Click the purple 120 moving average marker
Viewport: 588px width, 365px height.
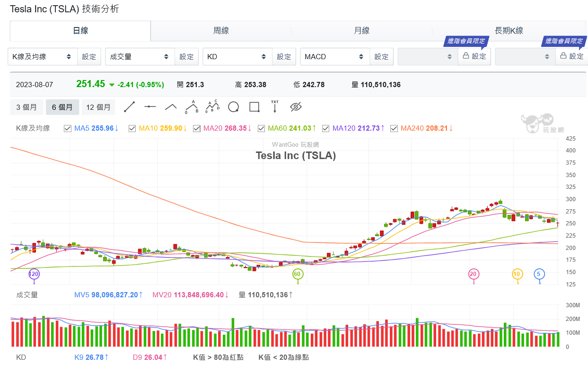pos(34,274)
